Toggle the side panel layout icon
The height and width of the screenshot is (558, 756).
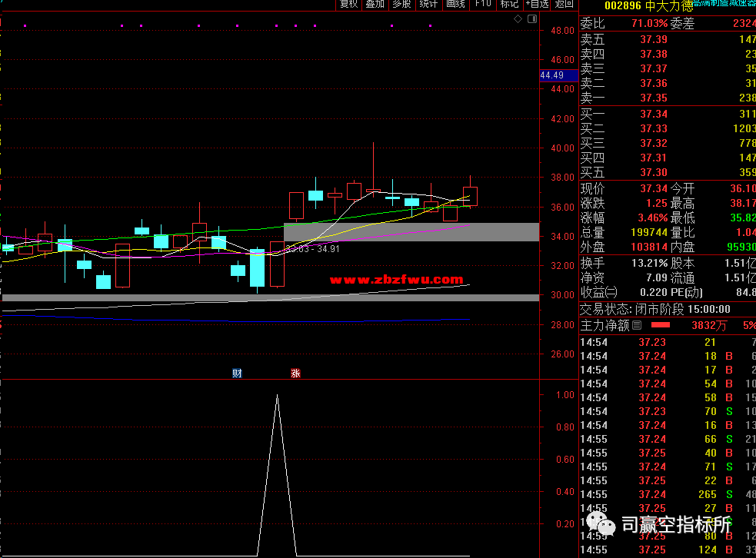[532, 18]
